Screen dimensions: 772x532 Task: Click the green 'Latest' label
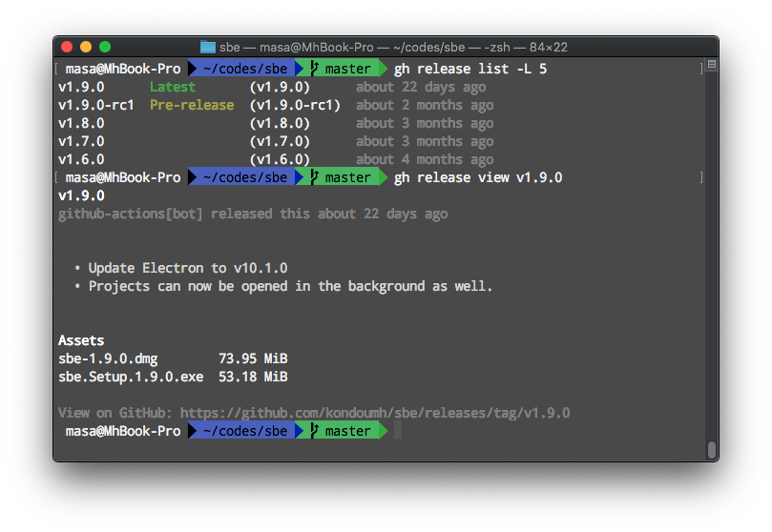point(173,87)
